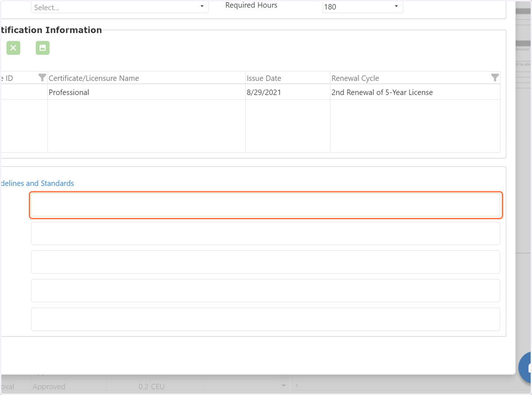Click the second empty text field
Viewport: 532px width, 395px height.
point(266,233)
